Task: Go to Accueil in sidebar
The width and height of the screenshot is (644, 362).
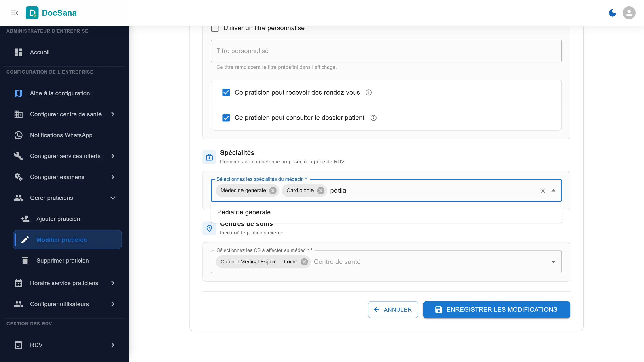Action: tap(64, 52)
